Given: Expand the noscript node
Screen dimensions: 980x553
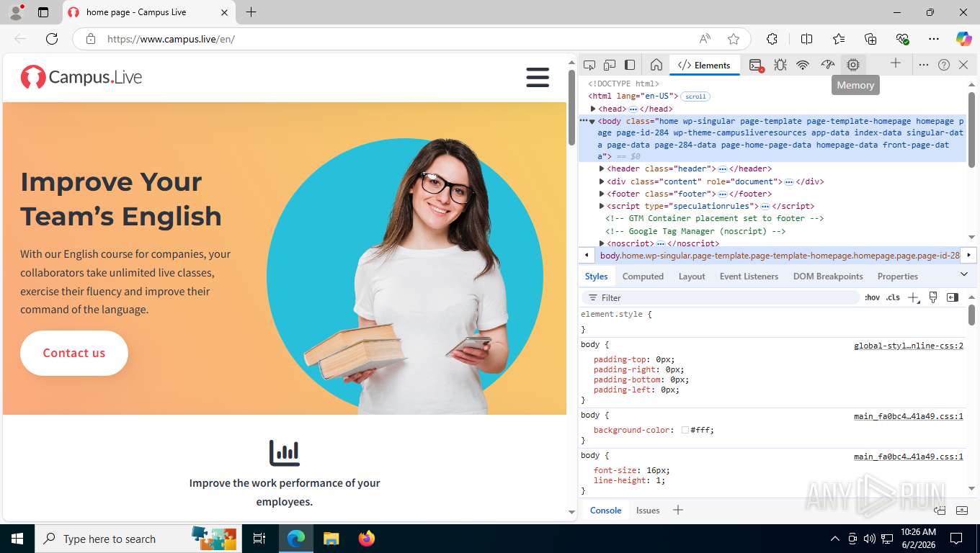Looking at the screenshot, I should 602,243.
